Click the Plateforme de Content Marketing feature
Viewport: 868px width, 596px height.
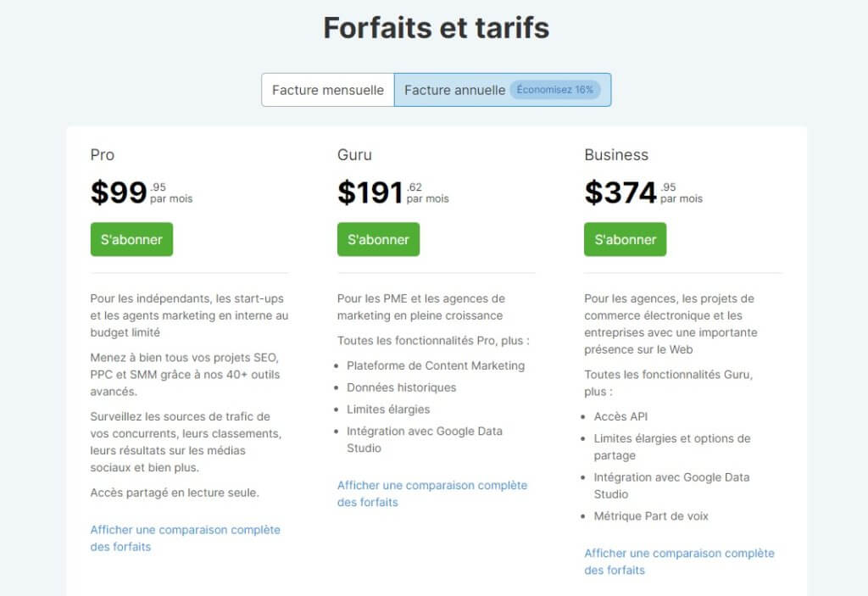[x=436, y=365]
